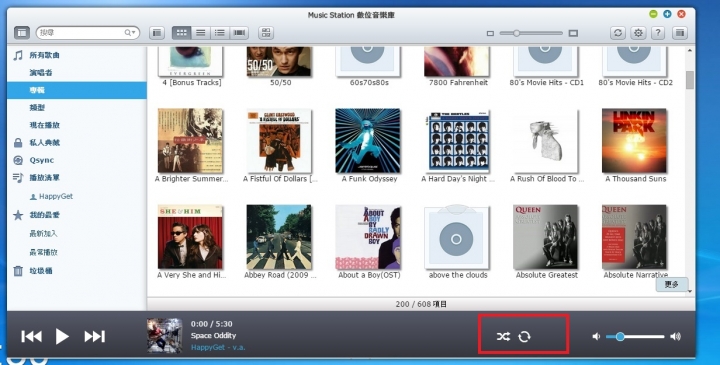720x365 pixels.
Task: Open Queen Absolute Narrative album cover
Action: click(634, 237)
